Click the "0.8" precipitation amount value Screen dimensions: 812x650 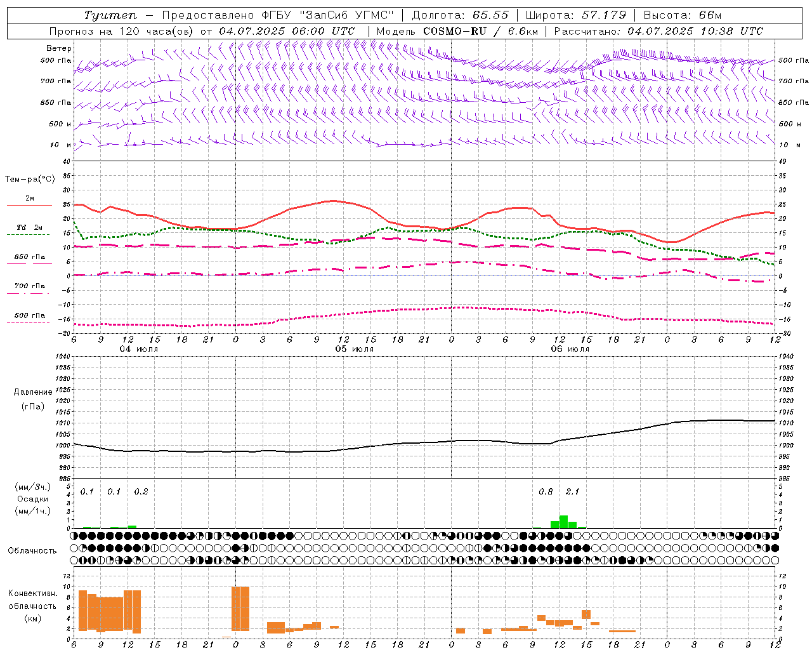tap(546, 491)
